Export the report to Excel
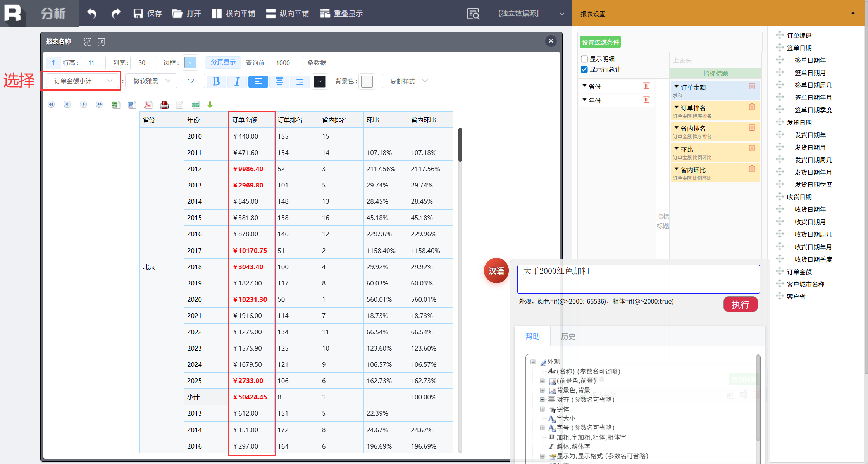This screenshot has height=464, width=868. [115, 105]
